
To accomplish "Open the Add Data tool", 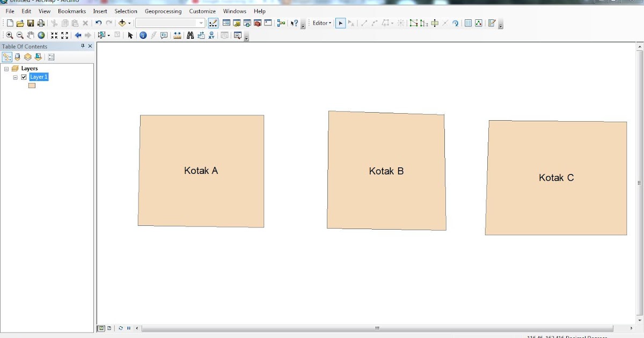I will coord(122,23).
